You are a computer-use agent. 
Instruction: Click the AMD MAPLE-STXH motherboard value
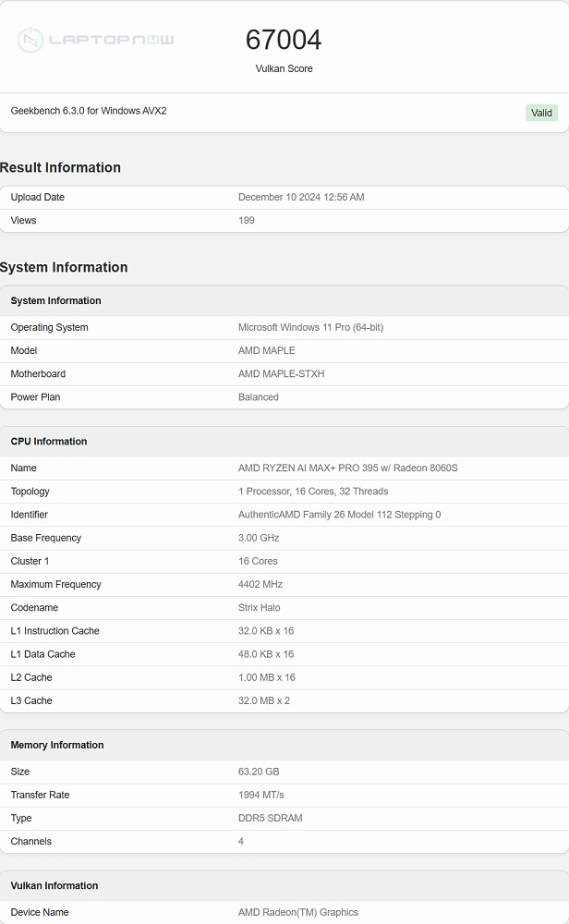(x=281, y=373)
